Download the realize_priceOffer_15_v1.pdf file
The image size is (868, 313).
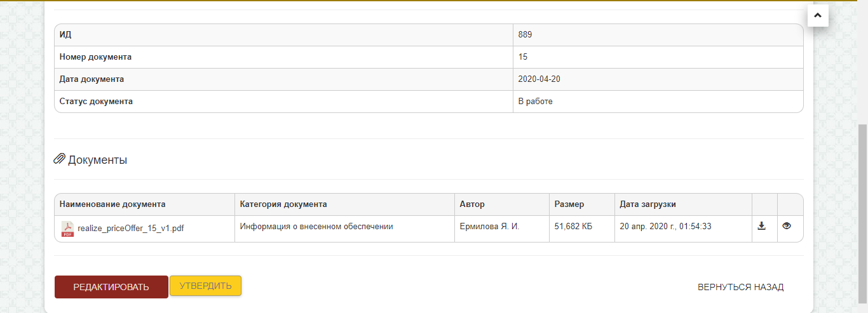762,226
